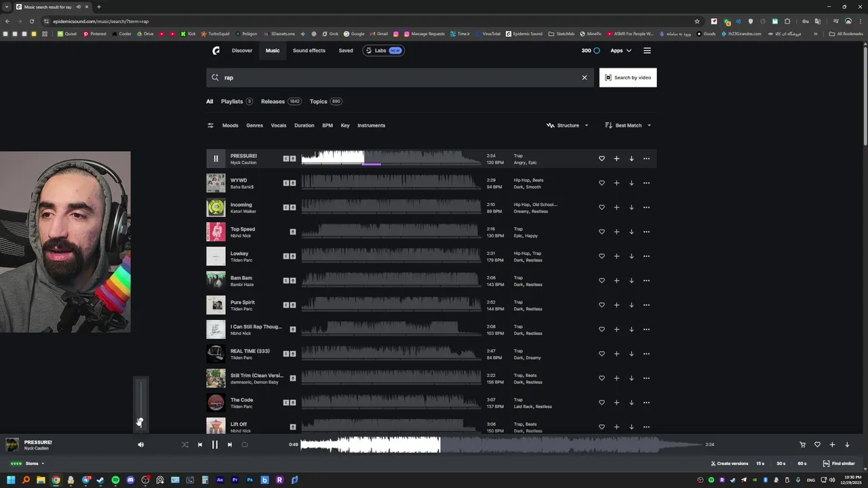This screenshot has height=488, width=868.
Task: Show Releases search results
Action: 281,102
